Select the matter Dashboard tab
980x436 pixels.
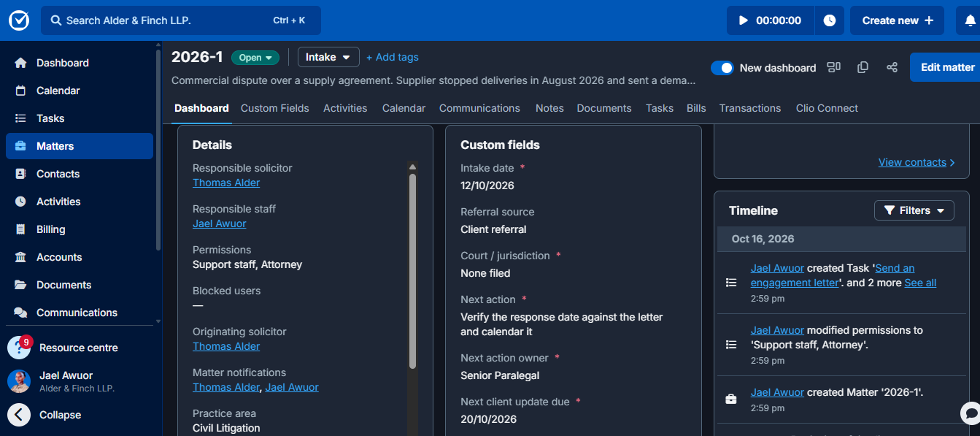[x=201, y=108]
